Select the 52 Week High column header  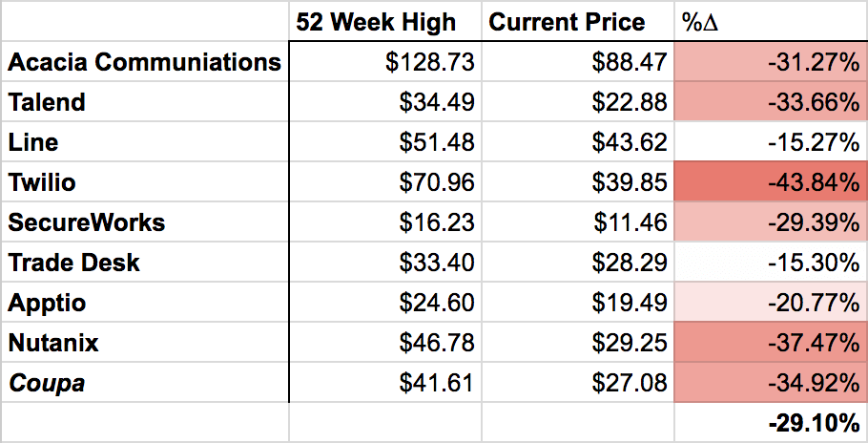[385, 21]
